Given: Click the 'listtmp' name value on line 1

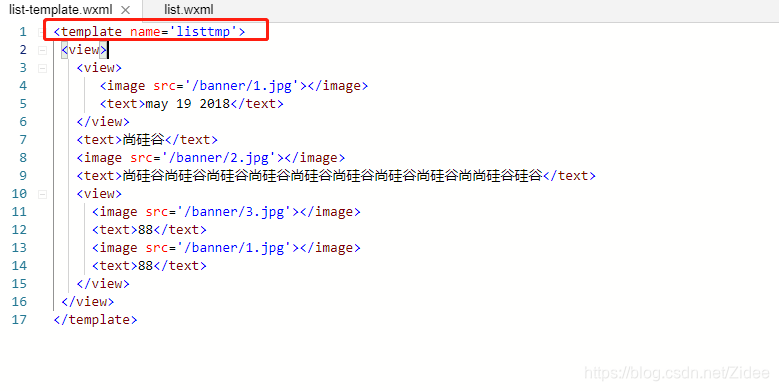Looking at the screenshot, I should click(x=204, y=32).
